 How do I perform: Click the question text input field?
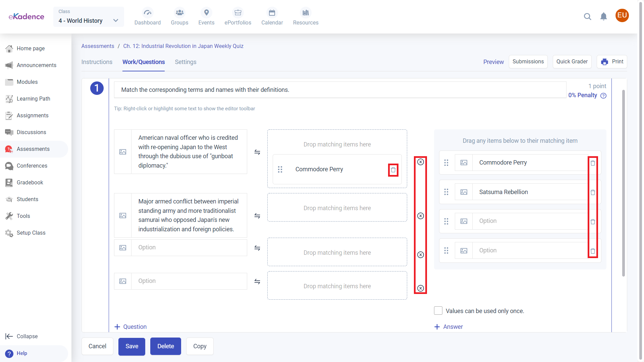[x=340, y=90]
